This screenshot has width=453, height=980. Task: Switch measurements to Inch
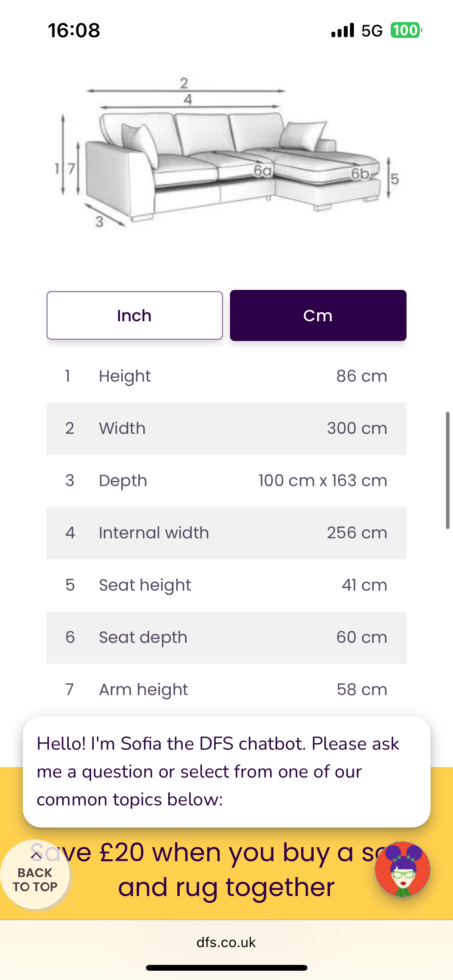click(134, 315)
